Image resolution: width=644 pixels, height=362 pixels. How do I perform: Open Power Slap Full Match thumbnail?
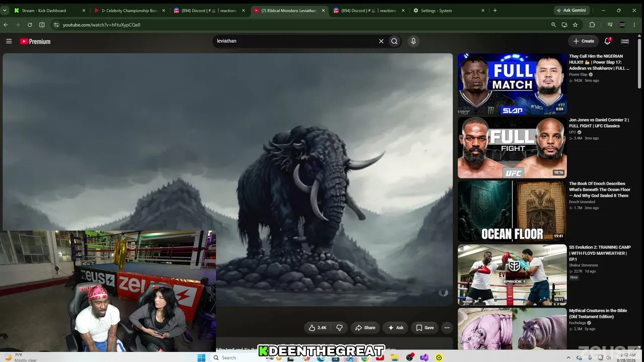[512, 84]
